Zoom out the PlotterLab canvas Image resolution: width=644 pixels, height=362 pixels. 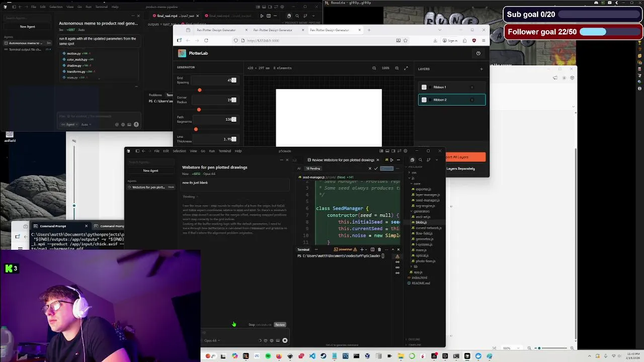pyautogui.click(x=374, y=68)
